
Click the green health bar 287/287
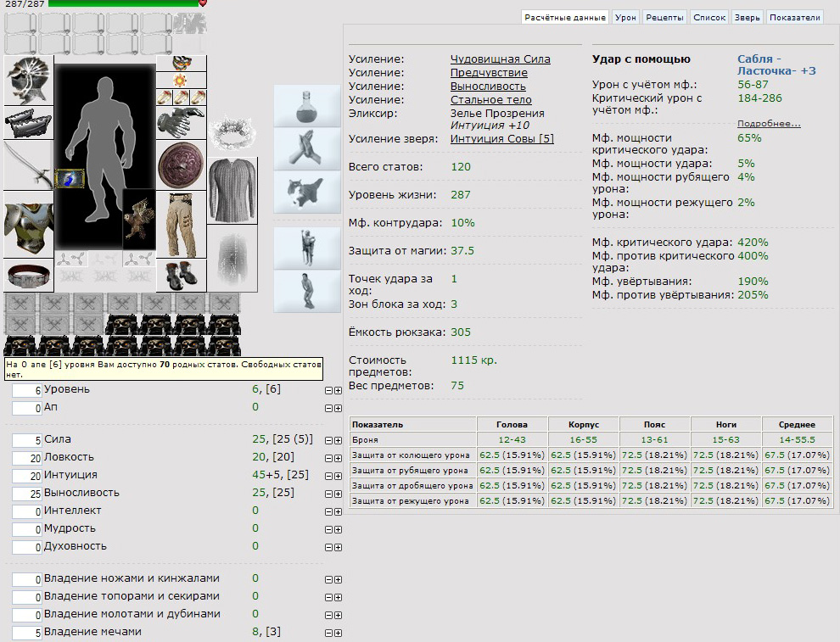(123, 3)
